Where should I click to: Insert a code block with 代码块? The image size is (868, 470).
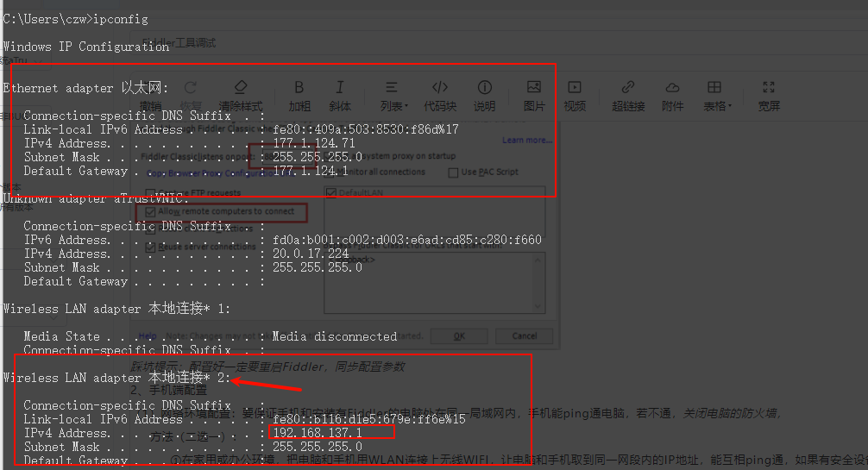coord(439,88)
